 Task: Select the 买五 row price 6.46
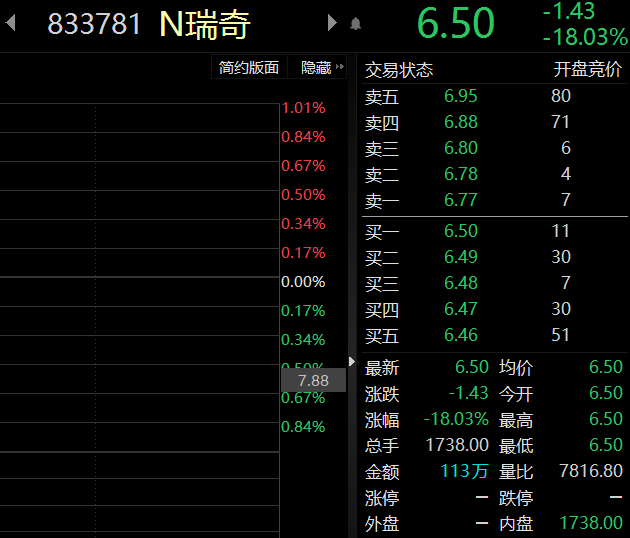(x=461, y=335)
